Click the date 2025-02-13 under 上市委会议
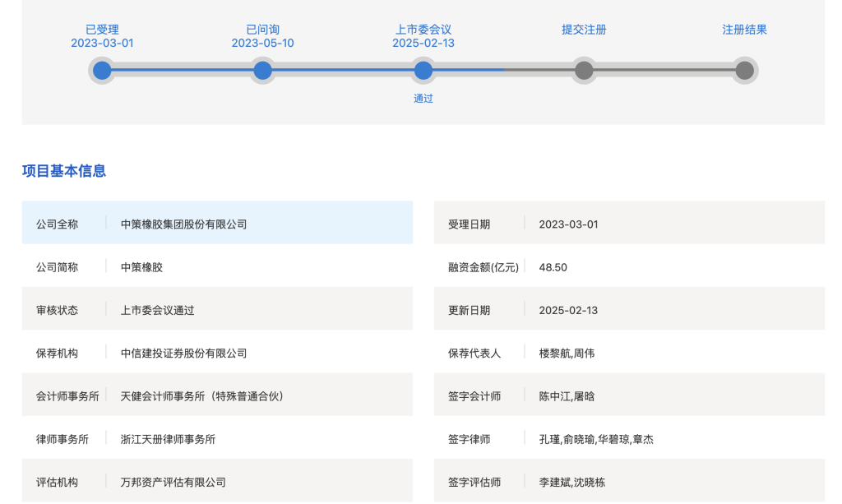The height and width of the screenshot is (504, 842). coord(423,42)
